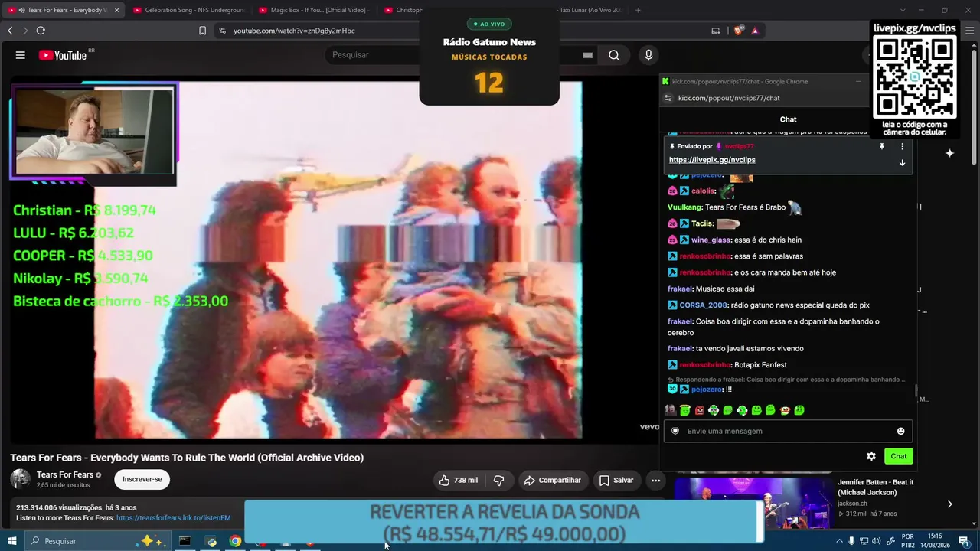This screenshot has height=551, width=980.
Task: Show hidden system tray icons
Action: pos(839,541)
